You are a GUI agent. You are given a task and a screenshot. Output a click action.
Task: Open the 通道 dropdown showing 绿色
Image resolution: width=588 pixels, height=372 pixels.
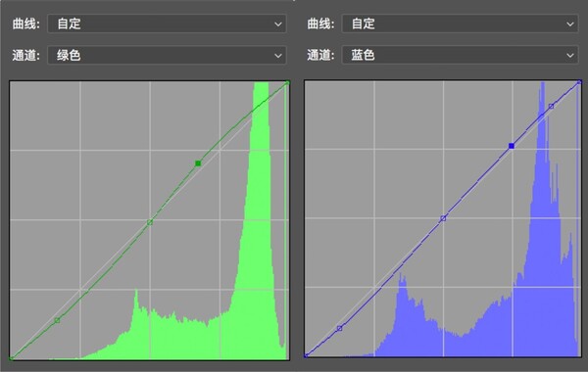pyautogui.click(x=167, y=55)
